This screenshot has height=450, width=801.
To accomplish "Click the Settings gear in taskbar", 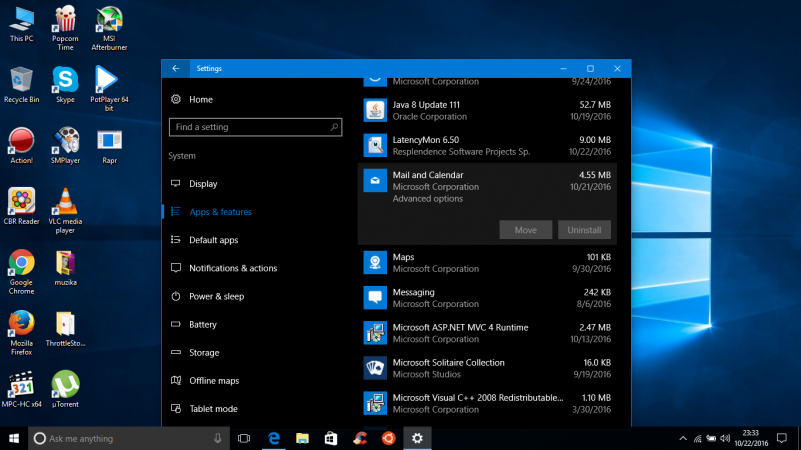I will [x=417, y=438].
